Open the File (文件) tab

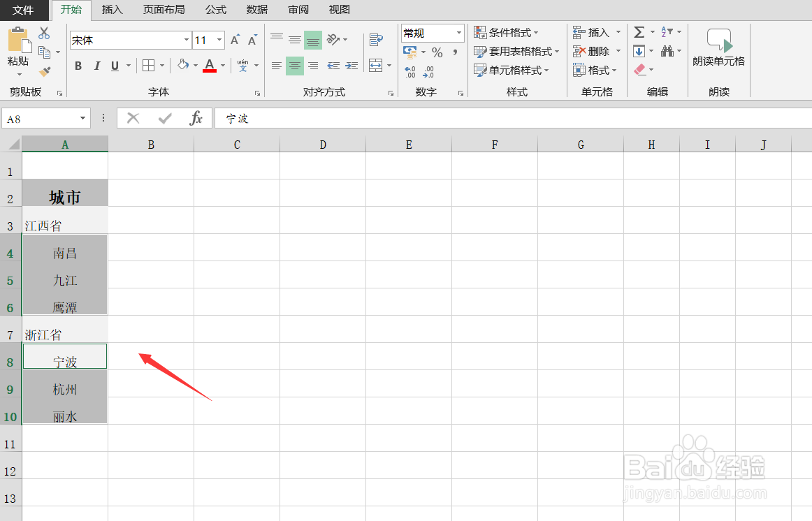pos(23,10)
